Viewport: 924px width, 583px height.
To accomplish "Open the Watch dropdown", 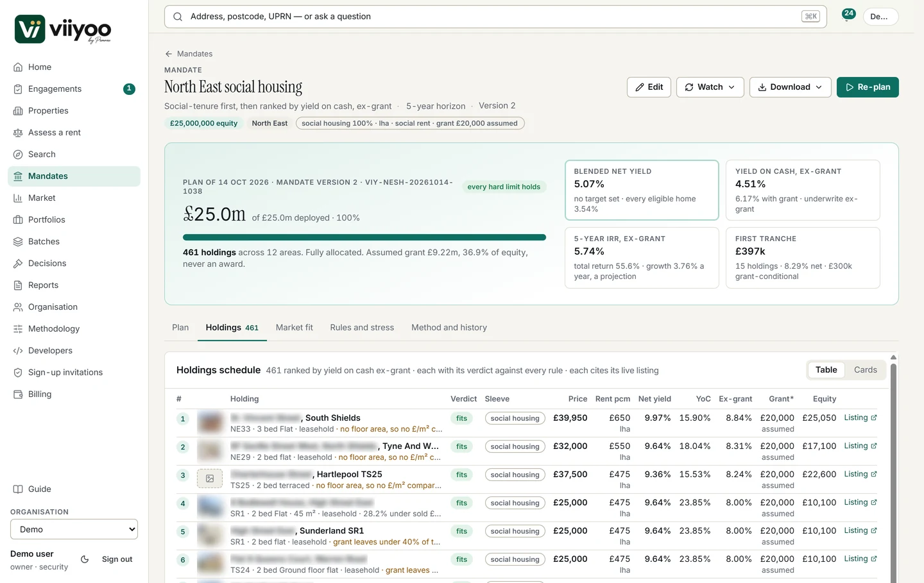I will tap(710, 87).
